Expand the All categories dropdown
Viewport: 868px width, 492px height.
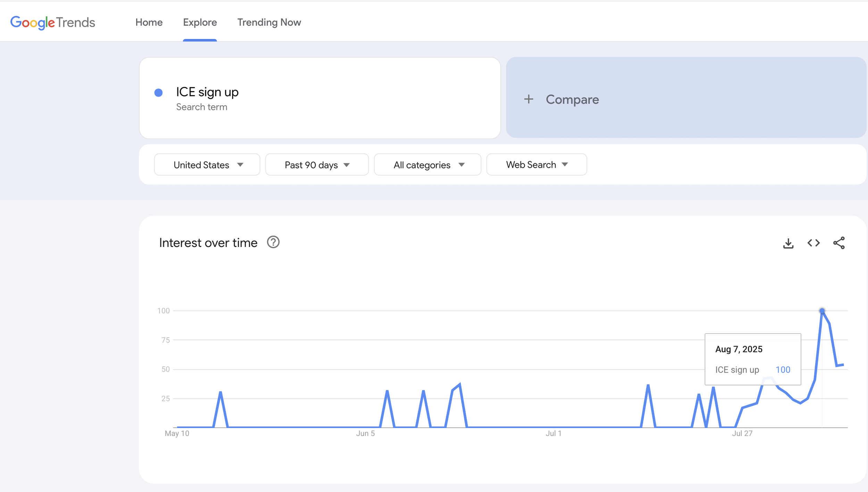coord(427,165)
